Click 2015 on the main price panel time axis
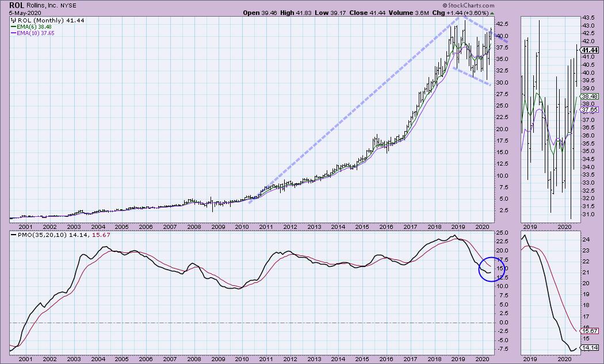The height and width of the screenshot is (364, 604). (x=362, y=227)
